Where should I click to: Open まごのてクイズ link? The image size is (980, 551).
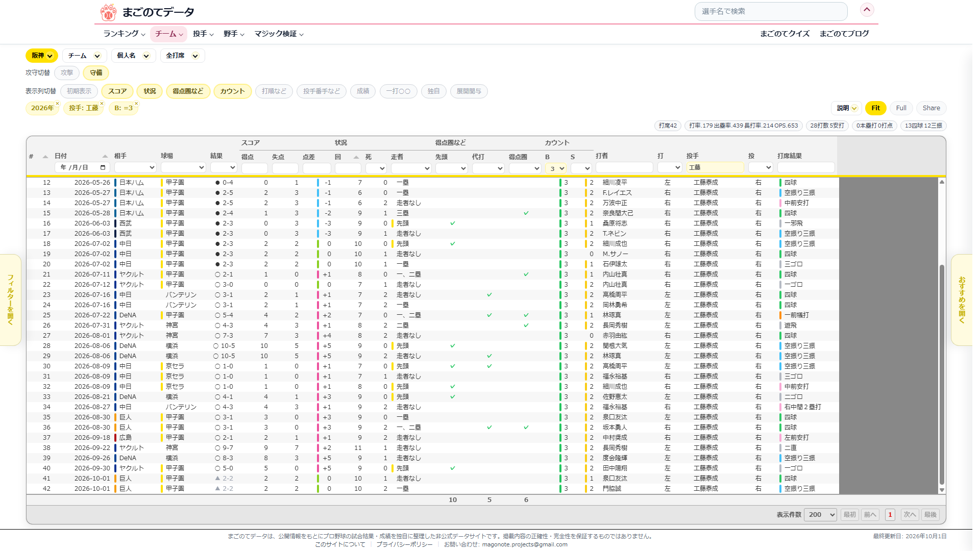[x=785, y=34]
